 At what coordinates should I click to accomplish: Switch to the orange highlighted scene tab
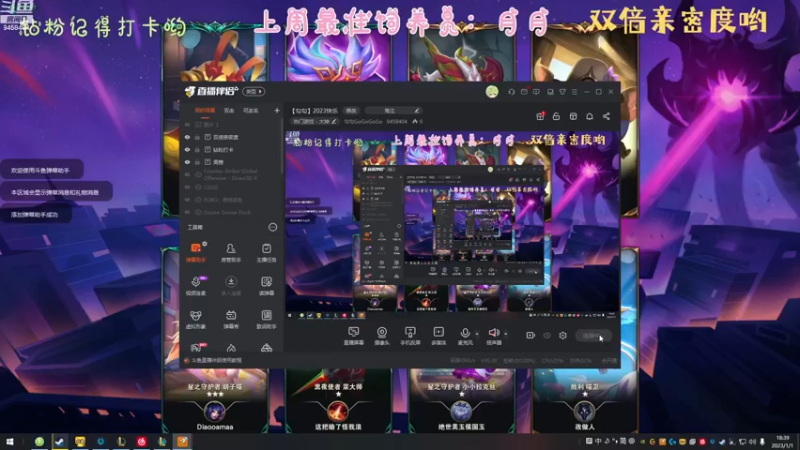coord(205,111)
